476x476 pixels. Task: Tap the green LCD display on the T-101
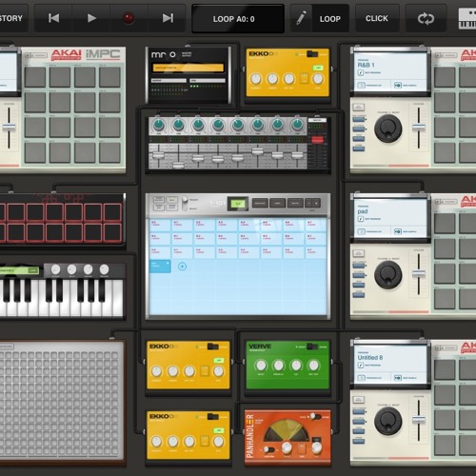(x=238, y=204)
